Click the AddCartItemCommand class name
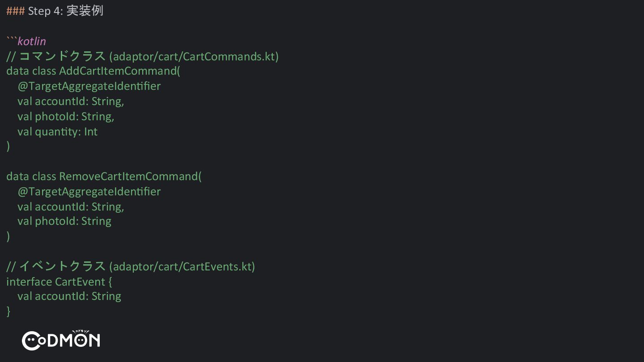 [x=119, y=71]
